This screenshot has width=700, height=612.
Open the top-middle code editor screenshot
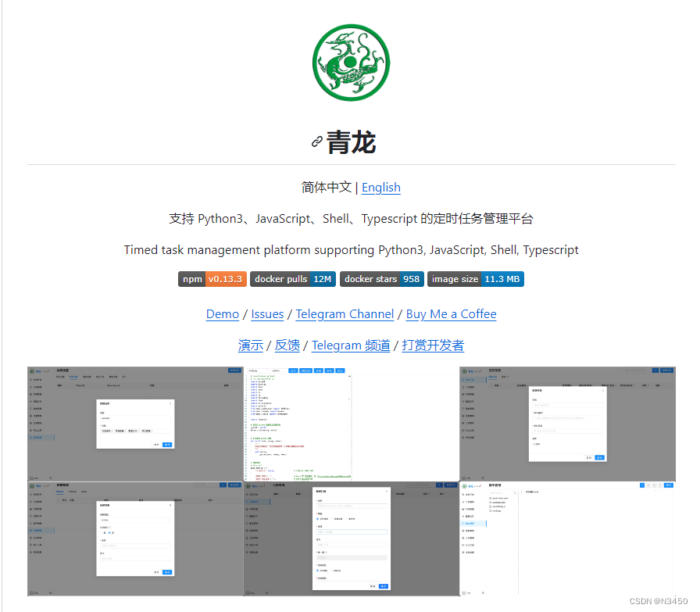[352, 424]
